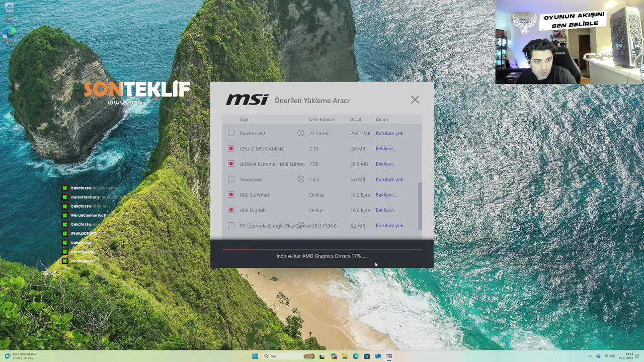Tick the Norton 360 checkbox
Viewport: 644px width, 362px height.
click(x=231, y=133)
